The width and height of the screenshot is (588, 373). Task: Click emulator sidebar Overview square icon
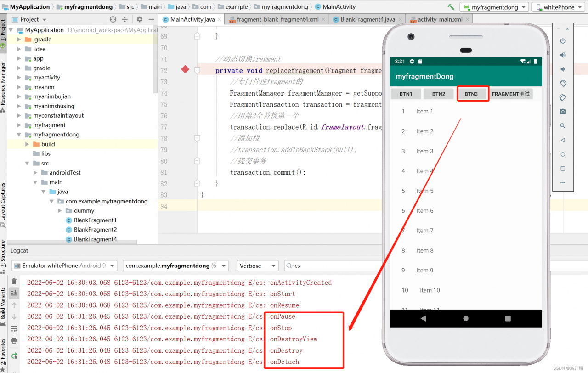(563, 169)
